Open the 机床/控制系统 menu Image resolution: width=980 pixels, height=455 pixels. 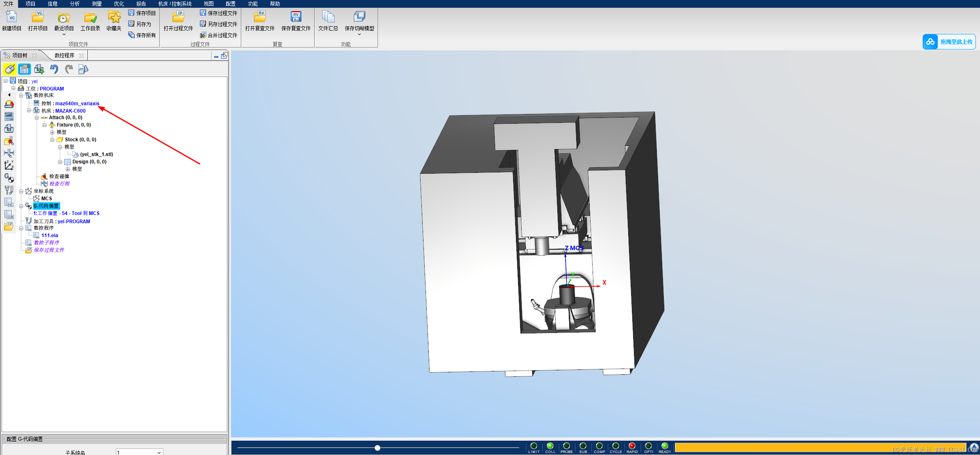175,4
